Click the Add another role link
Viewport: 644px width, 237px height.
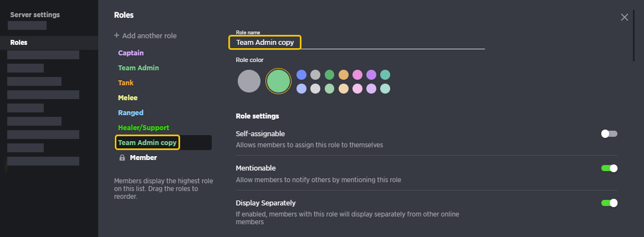pos(145,35)
